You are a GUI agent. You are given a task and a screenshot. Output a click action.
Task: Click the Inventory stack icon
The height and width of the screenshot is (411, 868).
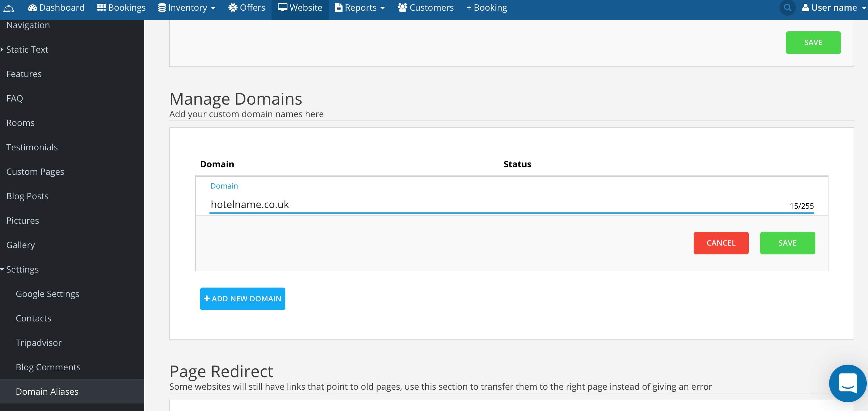tap(162, 8)
